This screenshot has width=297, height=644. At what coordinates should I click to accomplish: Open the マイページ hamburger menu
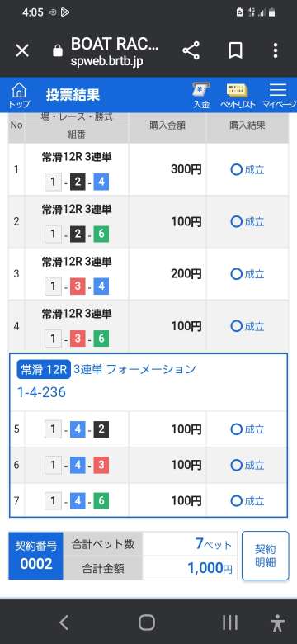[x=280, y=95]
